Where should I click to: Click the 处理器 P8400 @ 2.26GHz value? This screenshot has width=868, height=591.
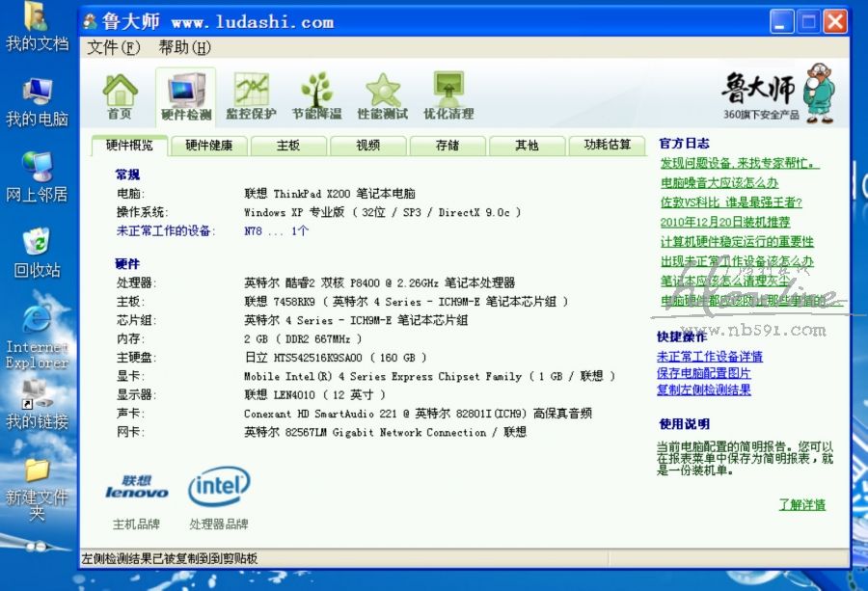point(379,282)
